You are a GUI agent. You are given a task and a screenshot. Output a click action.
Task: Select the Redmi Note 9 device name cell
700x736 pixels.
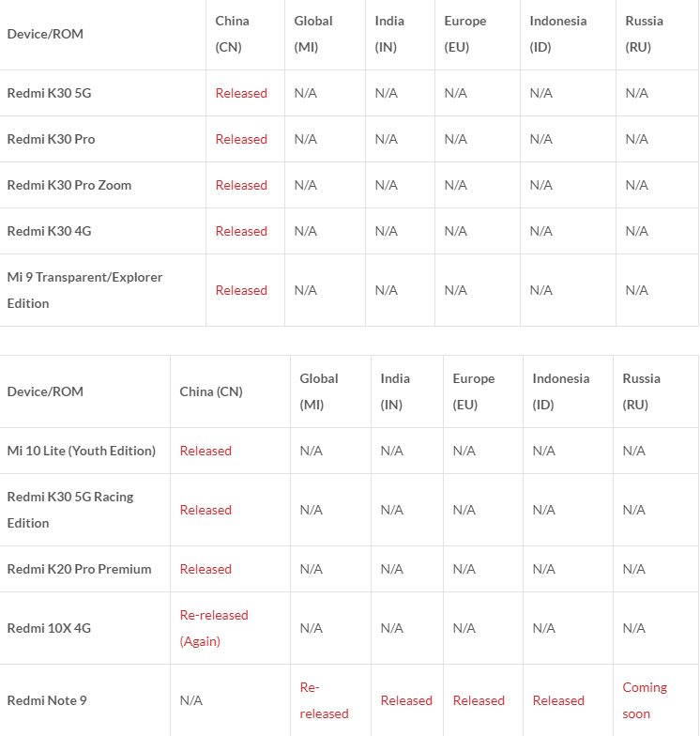pyautogui.click(x=84, y=700)
